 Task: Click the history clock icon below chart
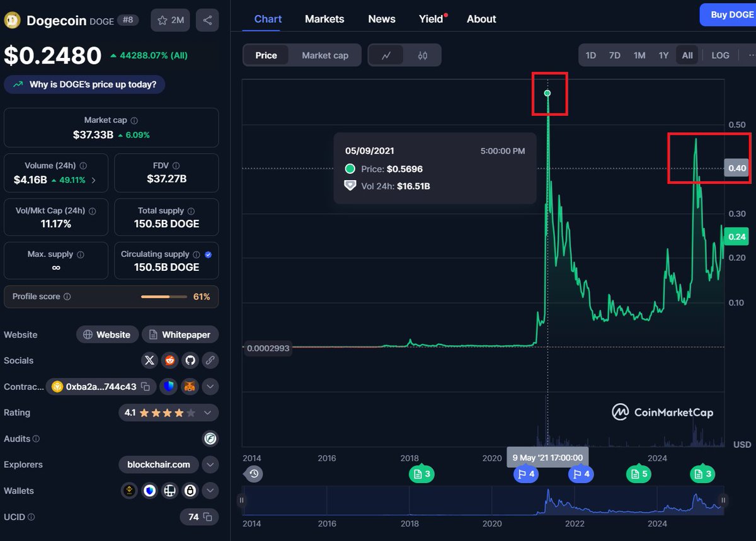253,474
